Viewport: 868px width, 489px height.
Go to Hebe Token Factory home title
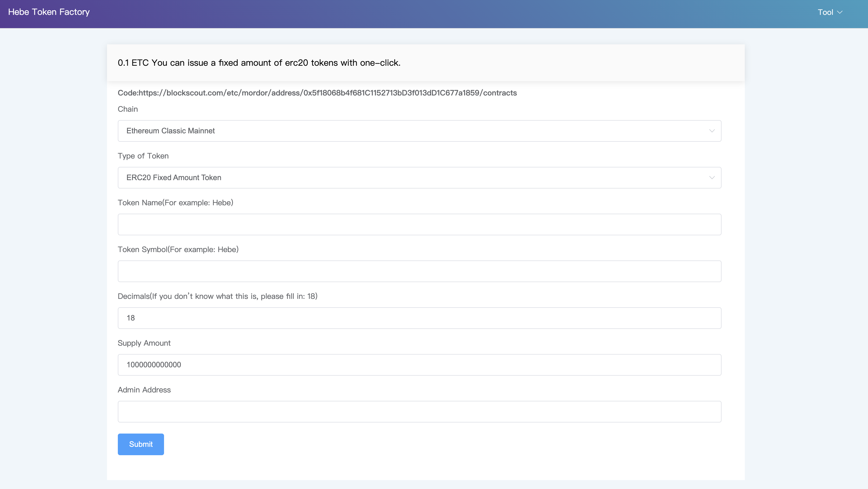pyautogui.click(x=49, y=12)
